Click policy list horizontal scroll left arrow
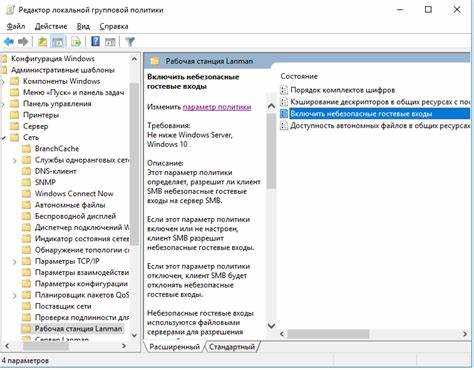474x370 pixels. [x=283, y=334]
